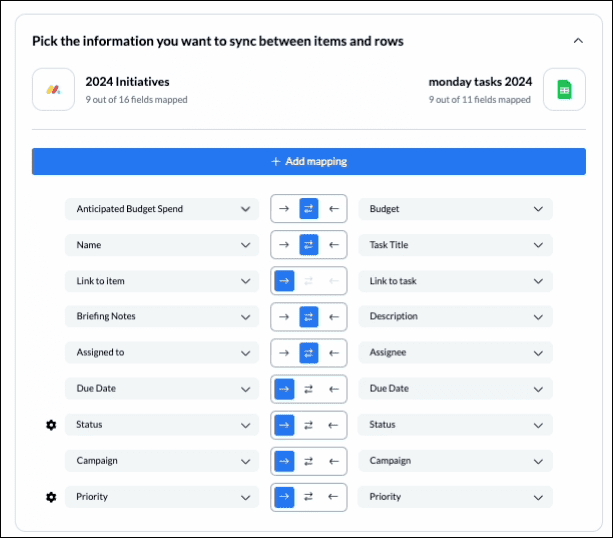
Task: Open the Link to task dropdown
Action: coord(455,281)
